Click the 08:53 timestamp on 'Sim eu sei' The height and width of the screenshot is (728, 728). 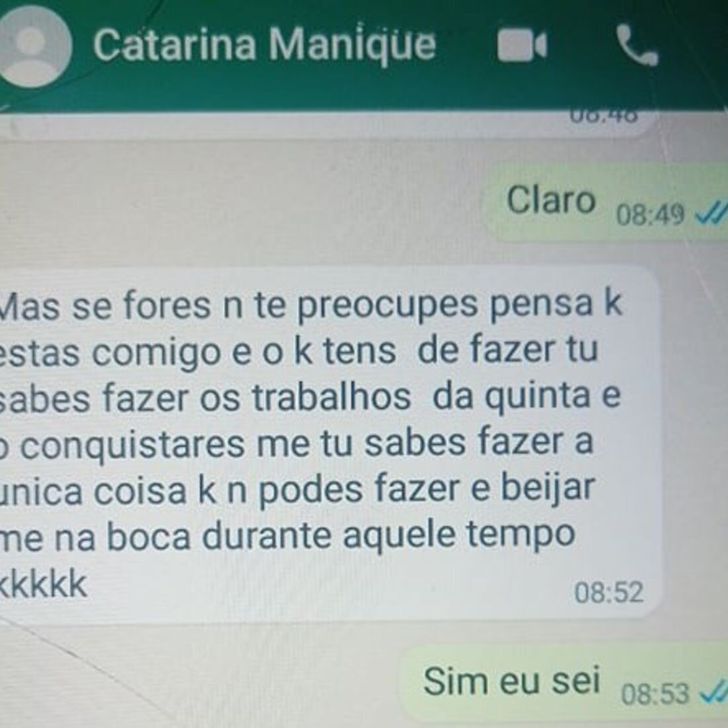coord(655,694)
